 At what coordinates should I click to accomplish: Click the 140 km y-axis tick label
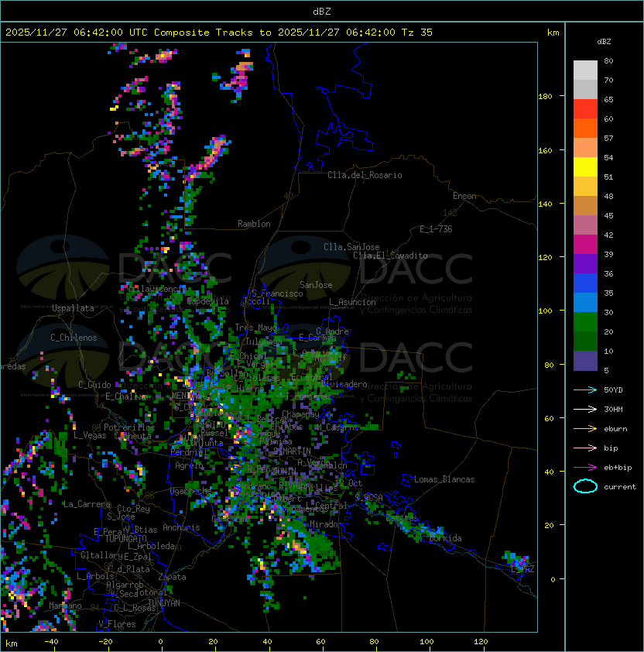point(545,204)
